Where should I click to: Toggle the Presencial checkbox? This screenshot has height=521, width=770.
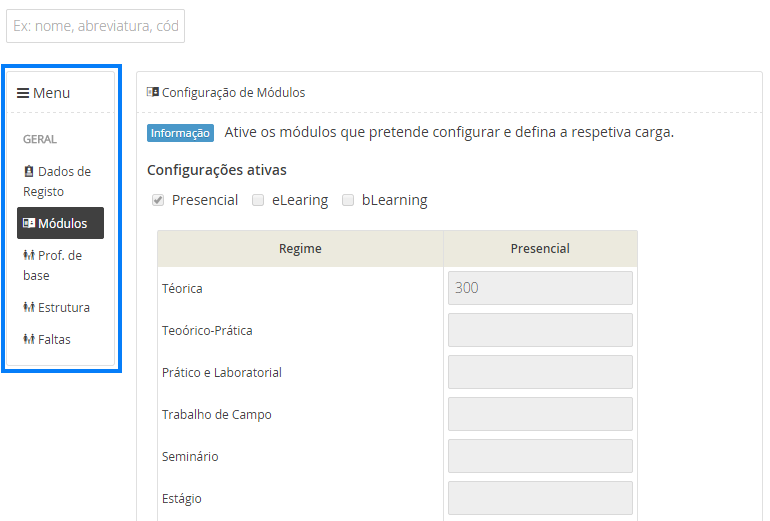(x=158, y=200)
